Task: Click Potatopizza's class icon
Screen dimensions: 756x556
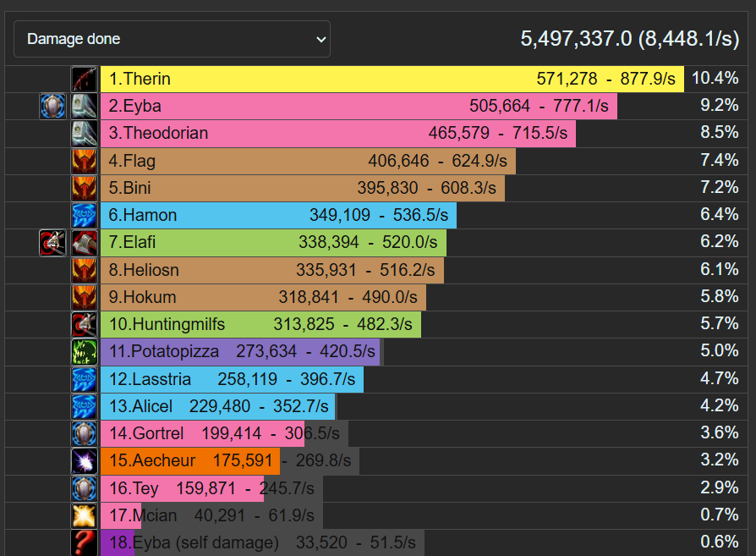Action: (85, 352)
